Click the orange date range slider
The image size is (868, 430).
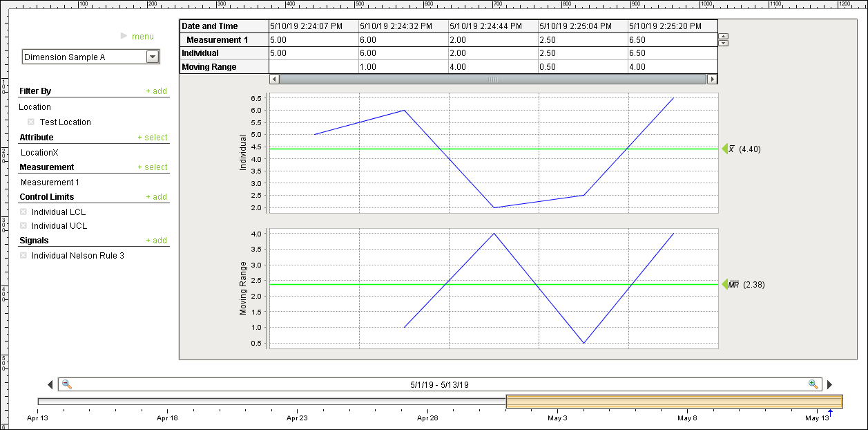coord(674,402)
